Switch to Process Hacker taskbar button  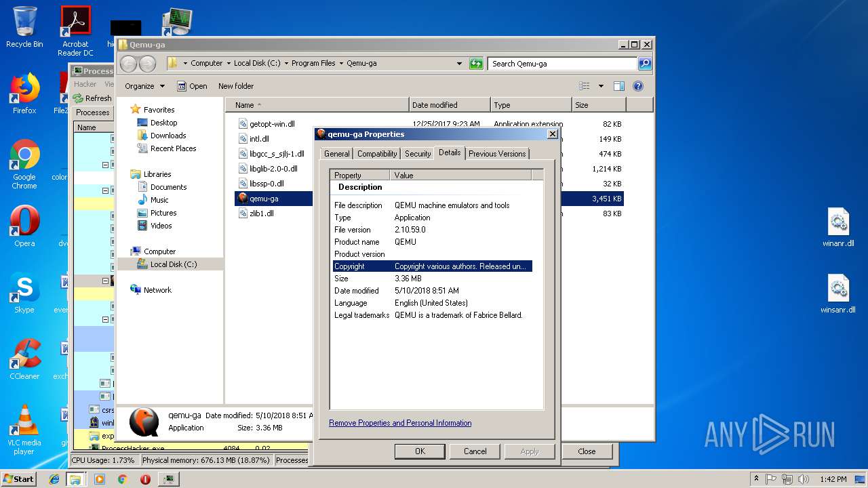point(168,479)
